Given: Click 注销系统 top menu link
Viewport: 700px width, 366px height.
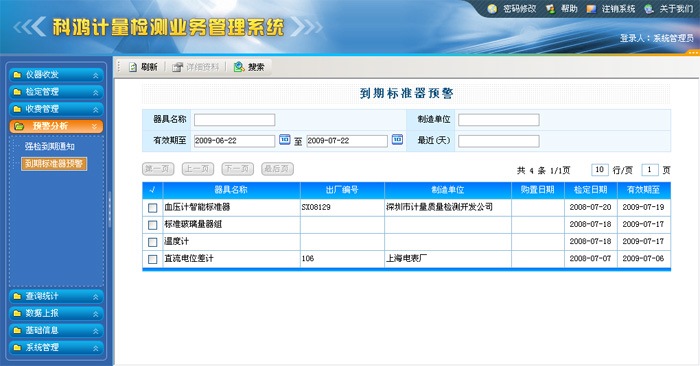Looking at the screenshot, I should (618, 8).
